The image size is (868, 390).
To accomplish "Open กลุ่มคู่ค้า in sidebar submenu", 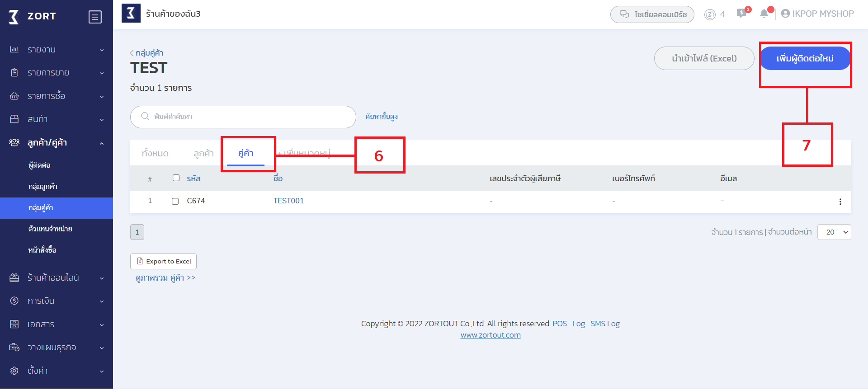I will [57, 208].
